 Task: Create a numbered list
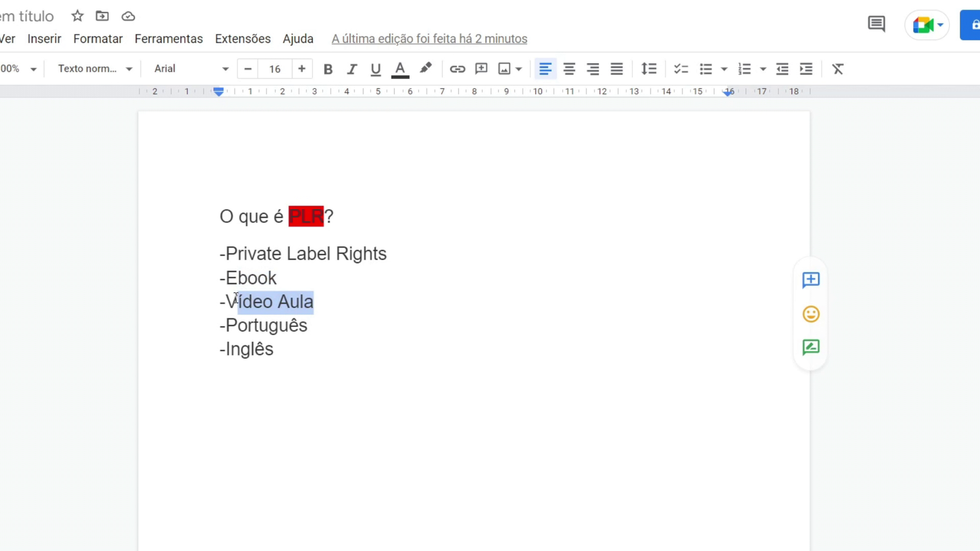pyautogui.click(x=745, y=69)
